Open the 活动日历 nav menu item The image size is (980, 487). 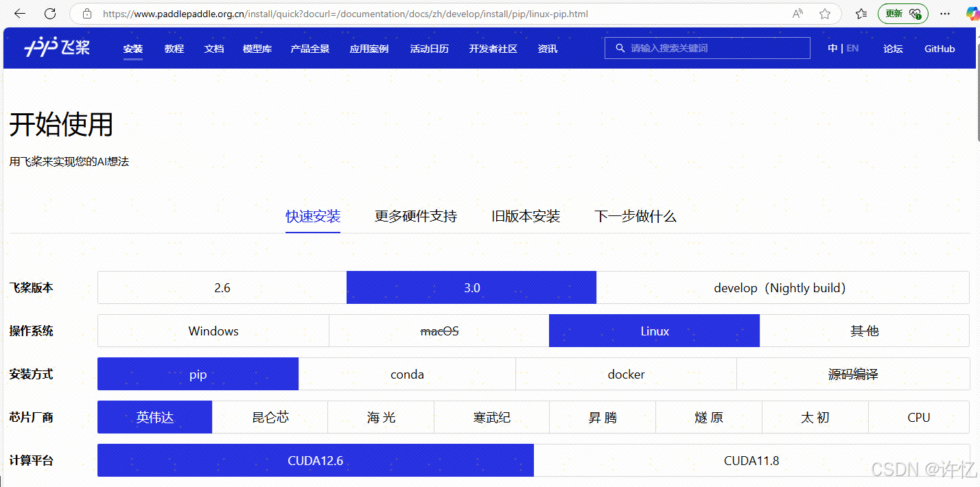coord(430,49)
